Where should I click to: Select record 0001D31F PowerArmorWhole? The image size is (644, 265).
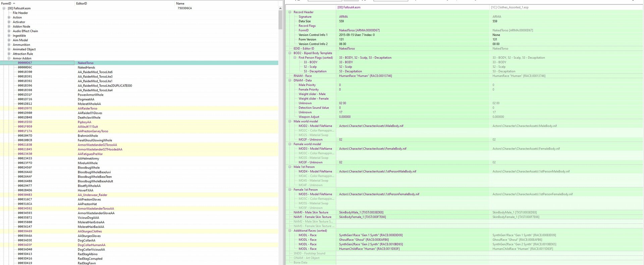(139, 95)
